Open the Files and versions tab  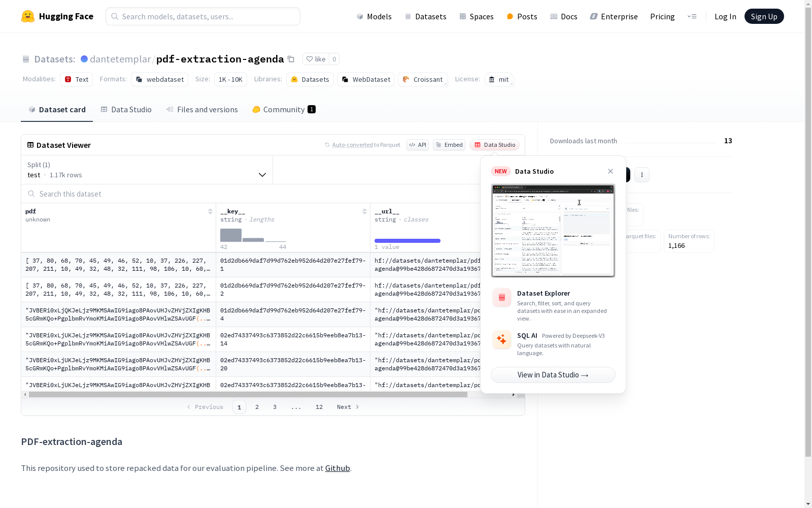click(x=202, y=110)
